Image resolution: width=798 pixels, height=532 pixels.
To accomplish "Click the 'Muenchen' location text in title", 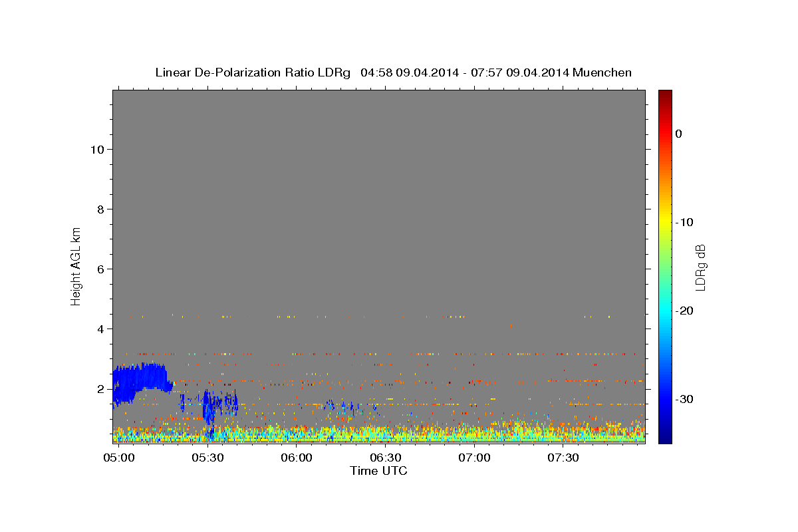I will click(x=601, y=72).
